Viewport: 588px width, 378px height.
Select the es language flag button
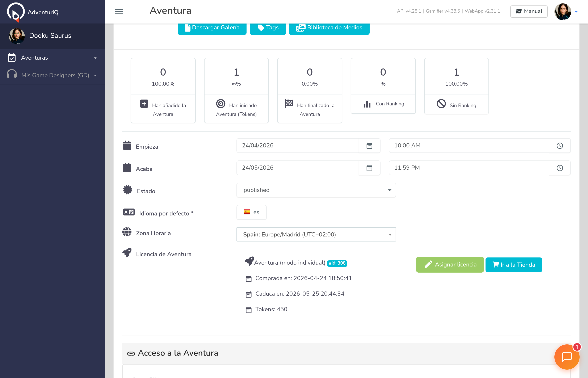(x=251, y=212)
